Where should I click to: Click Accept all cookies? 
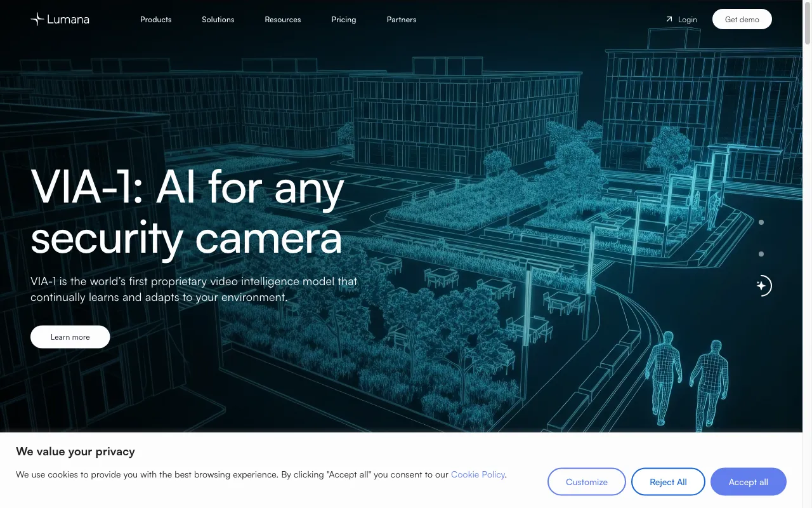click(749, 482)
